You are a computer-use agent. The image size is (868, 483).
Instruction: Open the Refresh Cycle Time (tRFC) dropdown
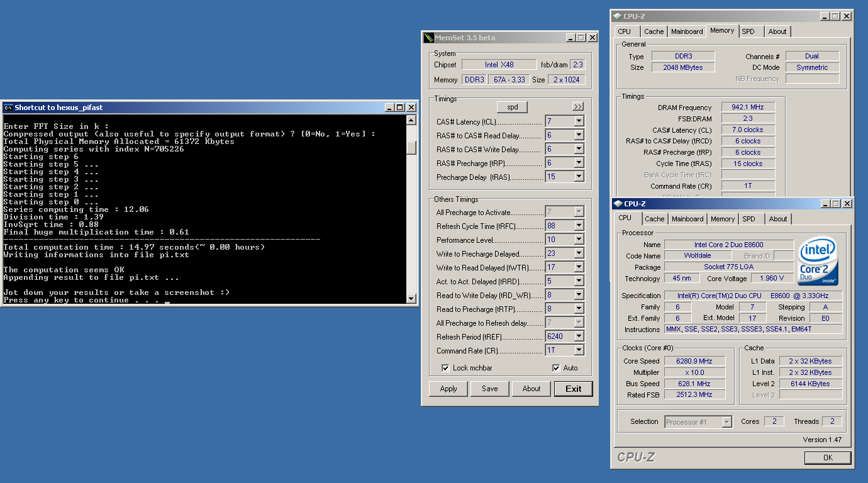pyautogui.click(x=579, y=226)
